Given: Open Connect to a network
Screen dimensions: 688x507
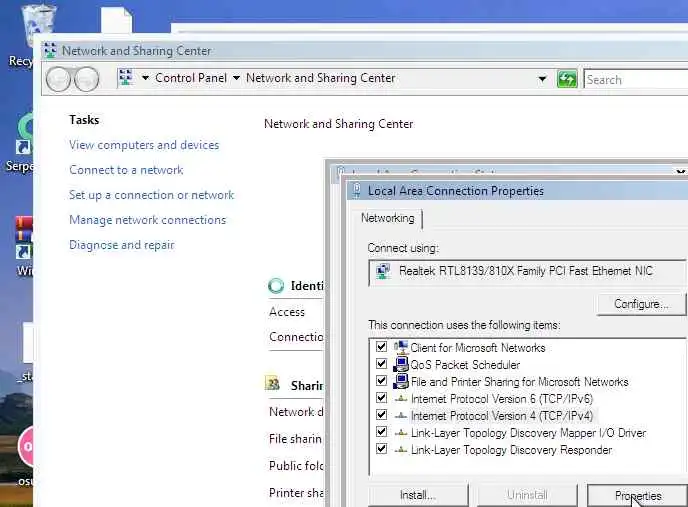Looking at the screenshot, I should pos(126,170).
